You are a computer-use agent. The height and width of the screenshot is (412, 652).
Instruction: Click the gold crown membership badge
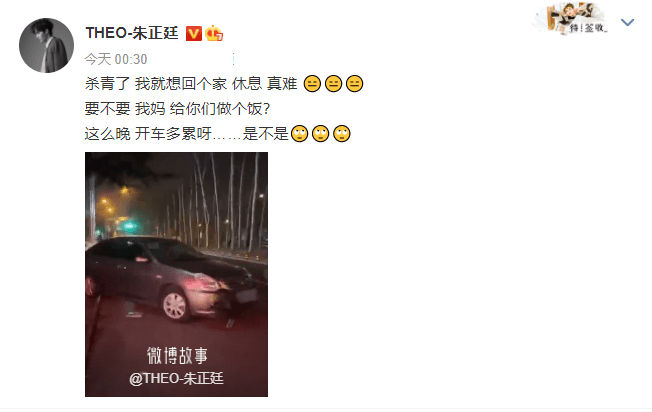214,33
